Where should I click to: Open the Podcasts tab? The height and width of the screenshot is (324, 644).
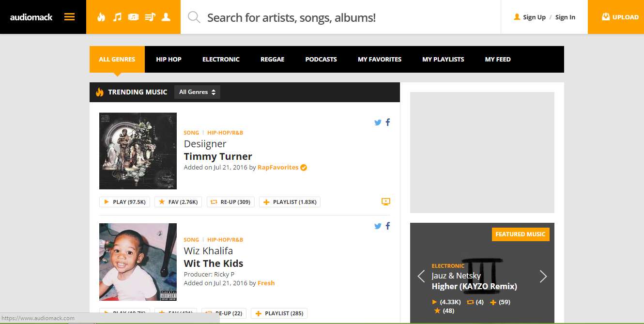tap(321, 59)
